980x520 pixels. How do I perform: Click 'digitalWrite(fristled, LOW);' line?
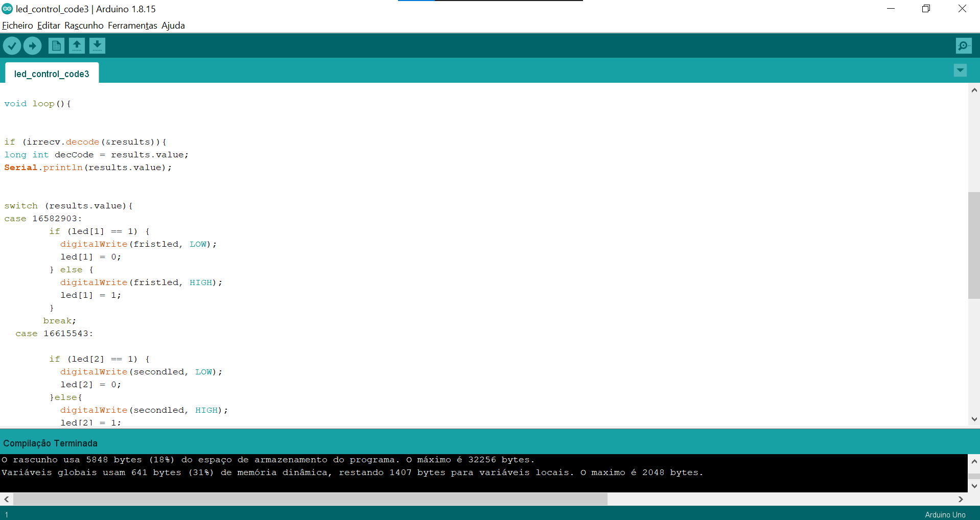click(138, 244)
